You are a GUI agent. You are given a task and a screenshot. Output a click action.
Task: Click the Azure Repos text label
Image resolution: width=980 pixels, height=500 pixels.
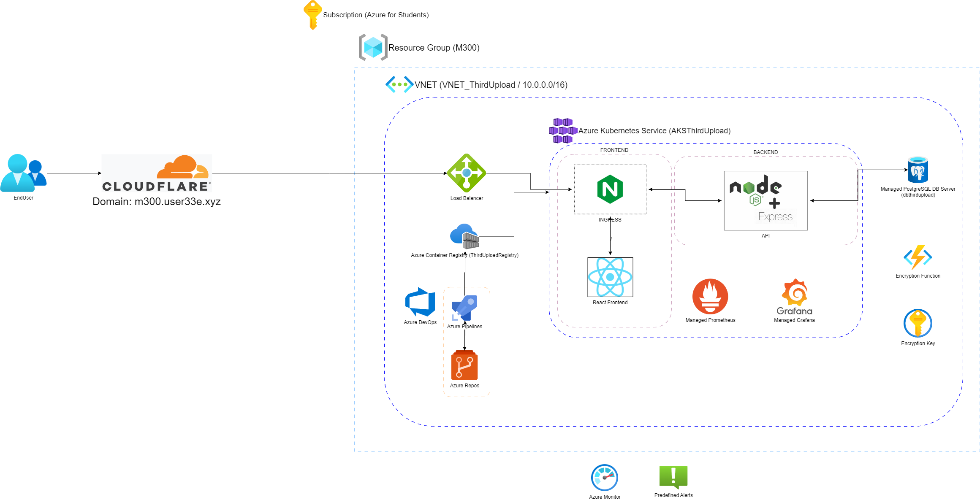(464, 386)
